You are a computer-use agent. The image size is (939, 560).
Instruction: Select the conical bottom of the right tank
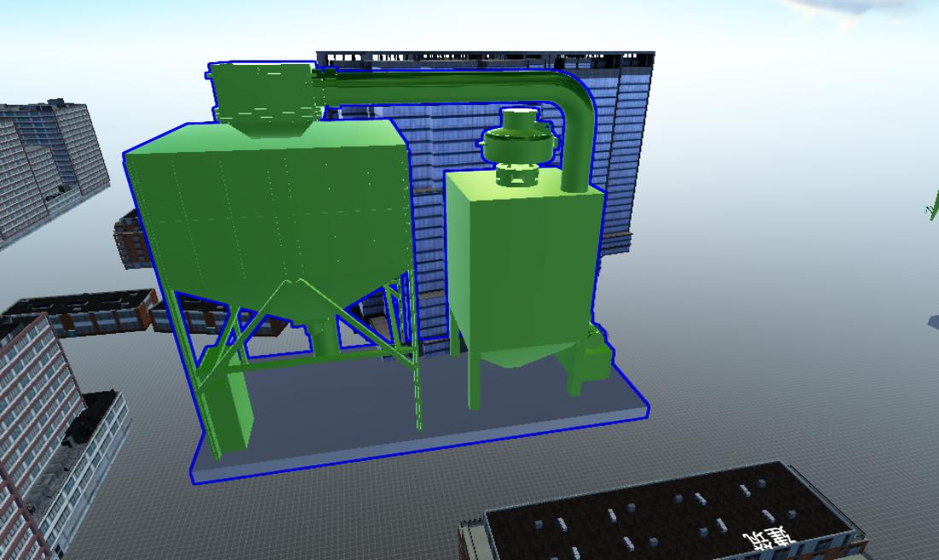click(x=522, y=352)
